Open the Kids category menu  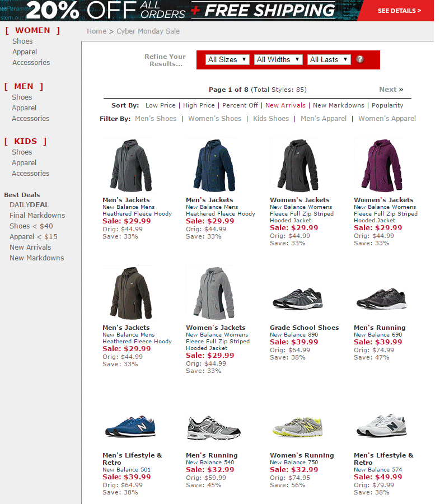tap(25, 141)
